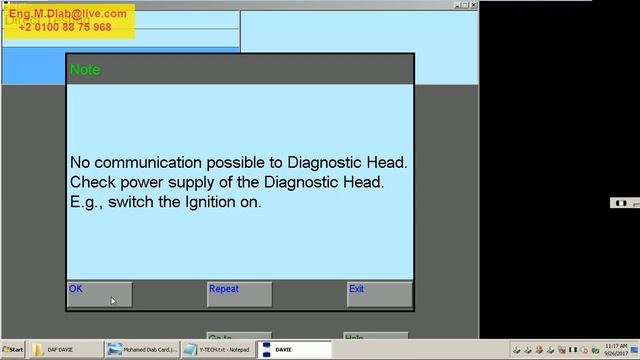Click the DAF DAVIE folder icon in taskbar

[38, 350]
